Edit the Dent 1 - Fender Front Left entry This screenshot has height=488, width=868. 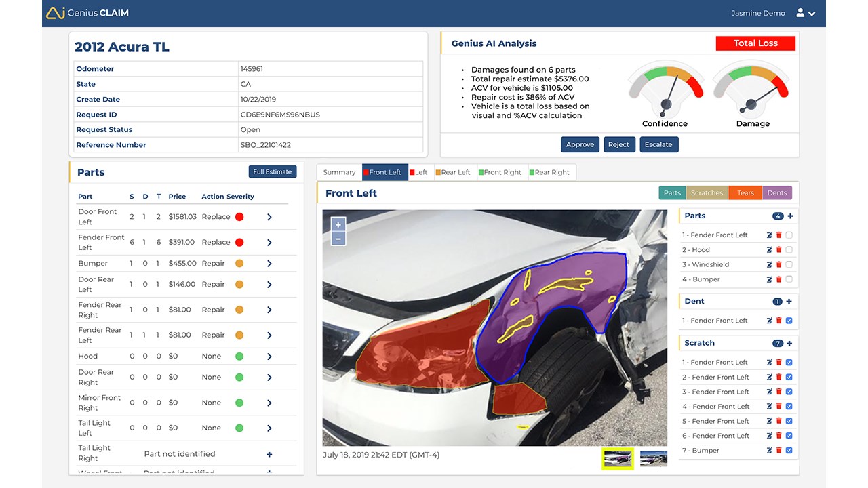tap(769, 321)
